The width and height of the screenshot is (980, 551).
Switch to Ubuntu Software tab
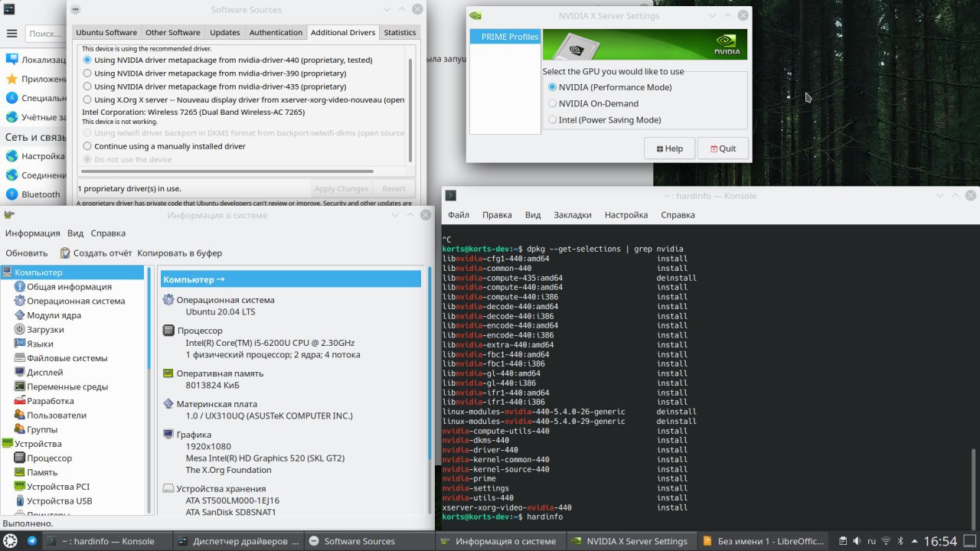(106, 32)
